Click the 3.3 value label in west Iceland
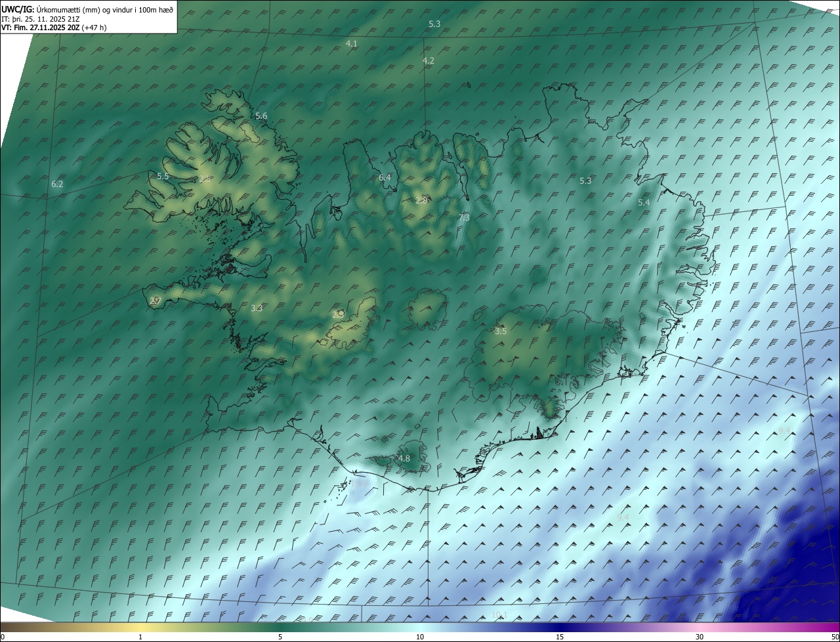Viewport: 840px width, 642px height. tap(257, 308)
